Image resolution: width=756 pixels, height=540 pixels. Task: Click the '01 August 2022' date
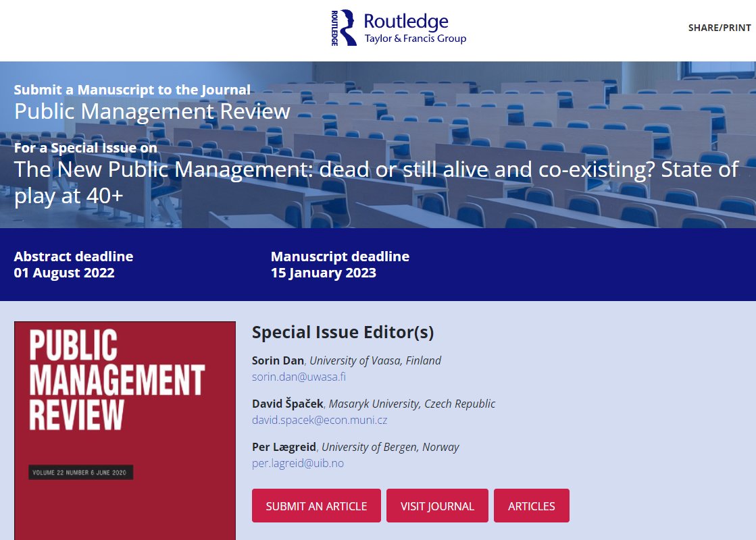click(x=64, y=273)
